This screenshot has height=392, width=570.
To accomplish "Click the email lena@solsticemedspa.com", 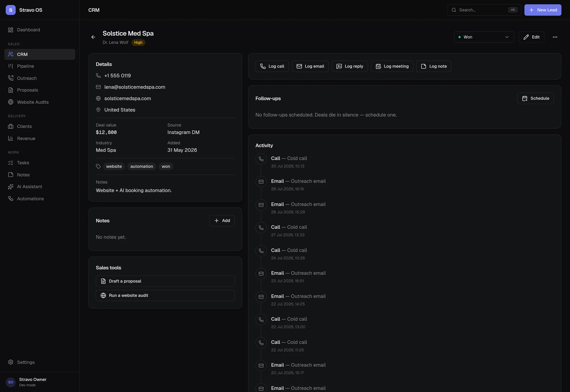I will point(135,87).
